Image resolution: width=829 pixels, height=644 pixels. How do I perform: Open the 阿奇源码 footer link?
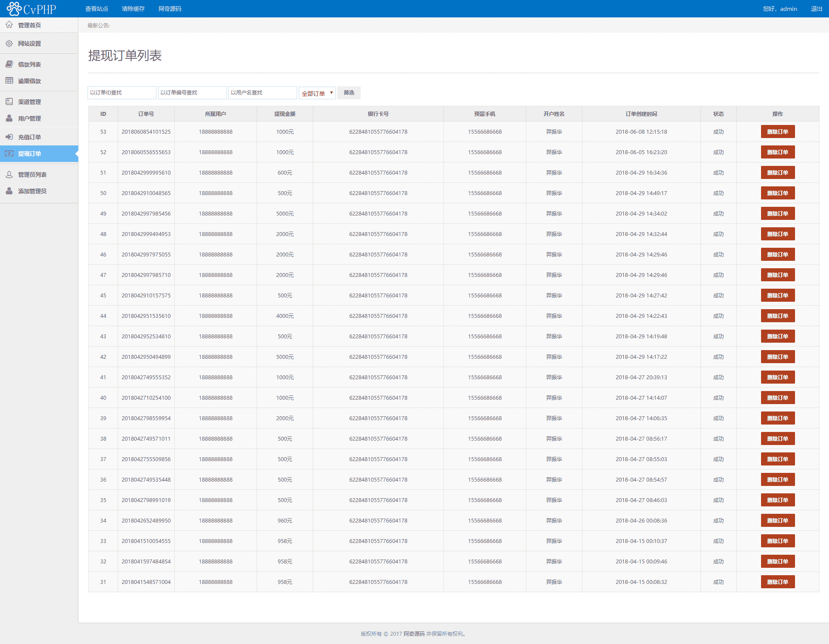[x=414, y=634]
